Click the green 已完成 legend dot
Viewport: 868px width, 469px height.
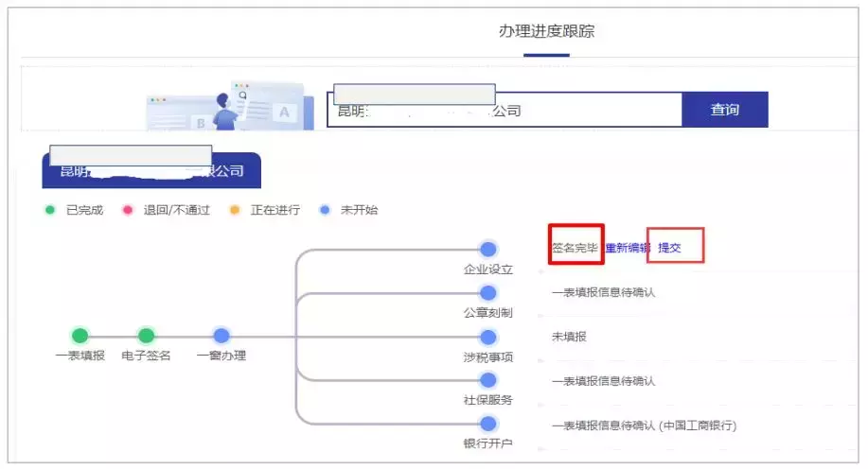point(50,210)
